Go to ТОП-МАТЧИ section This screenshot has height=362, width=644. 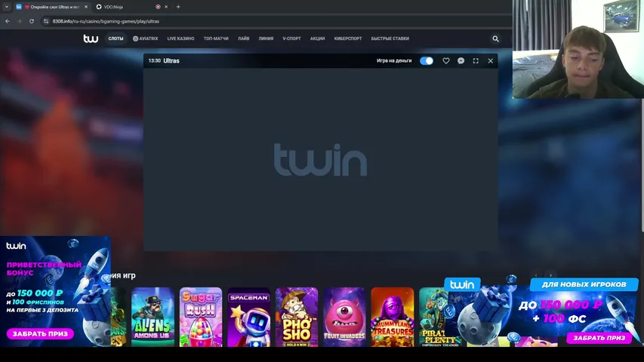[216, 38]
